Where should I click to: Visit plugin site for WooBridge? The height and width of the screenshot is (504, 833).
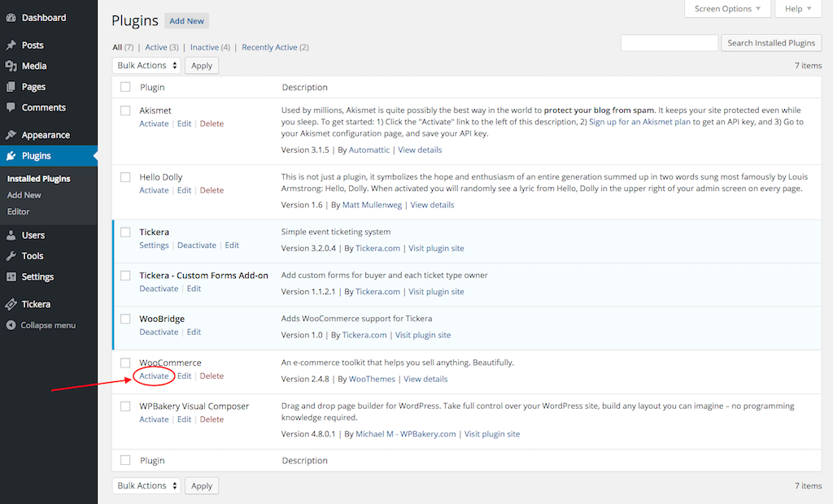[x=423, y=335]
